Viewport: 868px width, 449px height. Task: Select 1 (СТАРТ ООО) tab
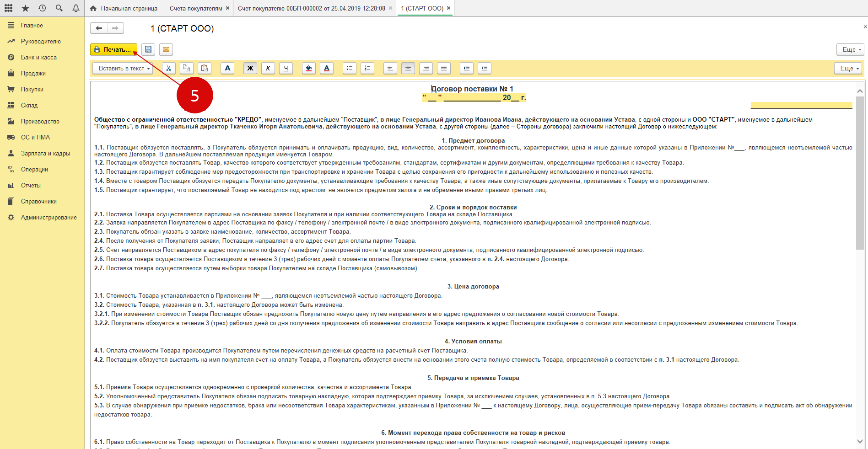pos(422,8)
